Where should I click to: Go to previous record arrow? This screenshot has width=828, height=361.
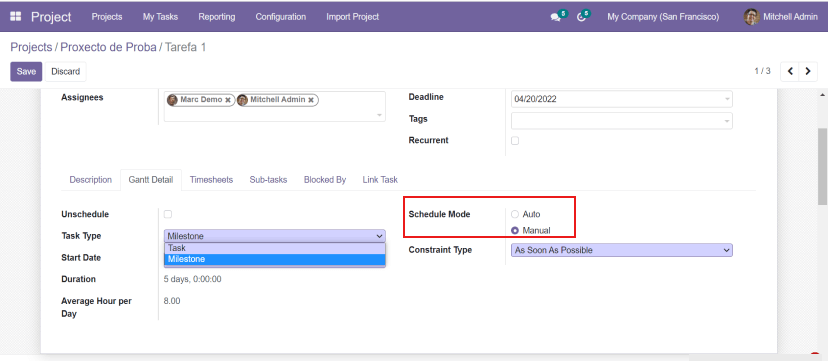790,71
